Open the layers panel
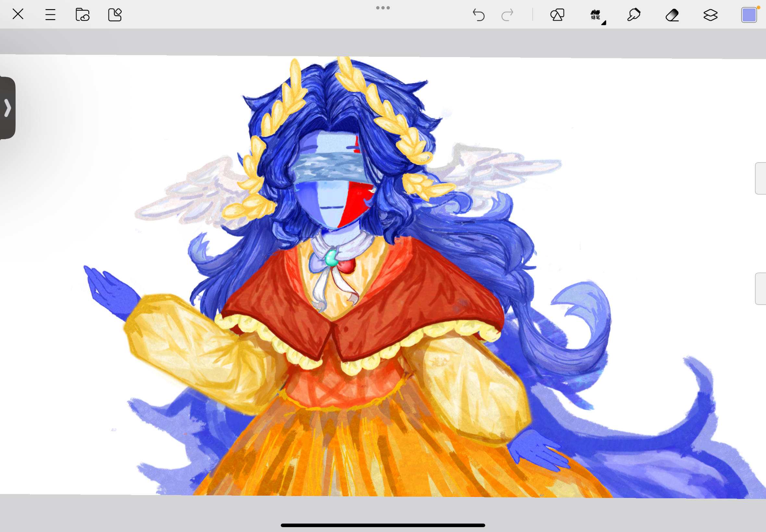 point(710,15)
